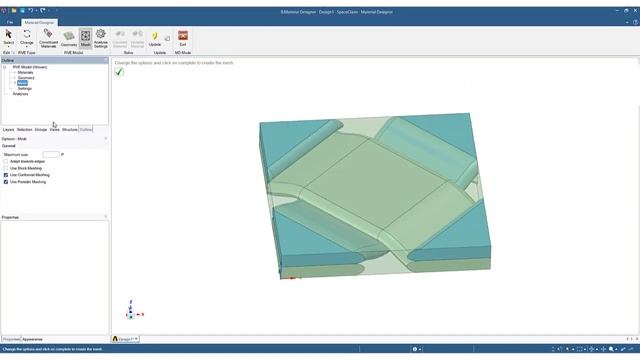Select the Design1 document tab
Viewport: 640px width, 360px height.
126,339
